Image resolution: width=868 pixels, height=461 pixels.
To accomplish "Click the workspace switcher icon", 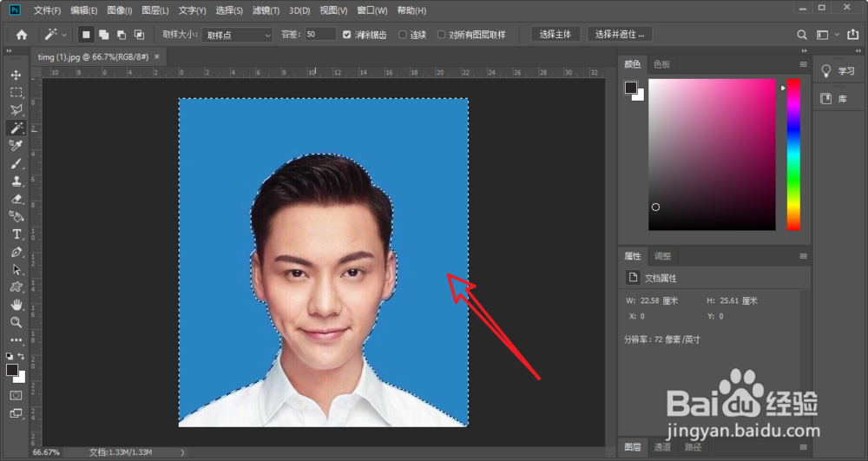I will [823, 35].
